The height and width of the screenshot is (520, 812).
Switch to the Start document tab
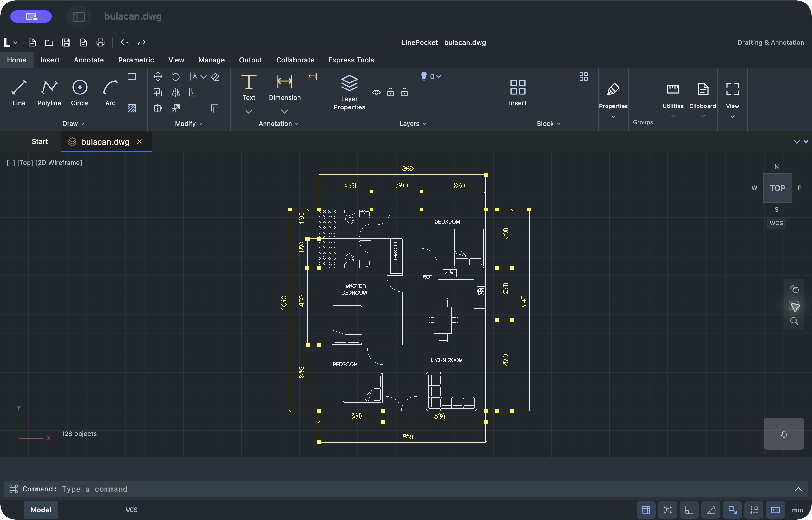click(x=40, y=141)
